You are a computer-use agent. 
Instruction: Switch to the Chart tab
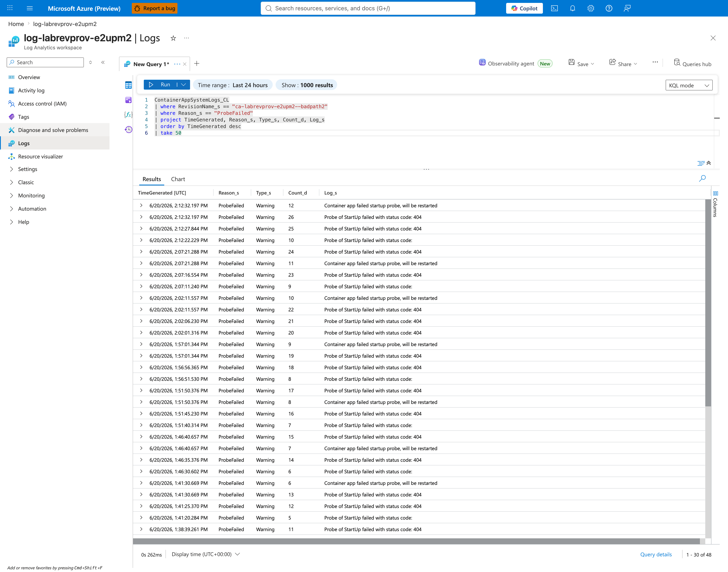click(x=178, y=179)
